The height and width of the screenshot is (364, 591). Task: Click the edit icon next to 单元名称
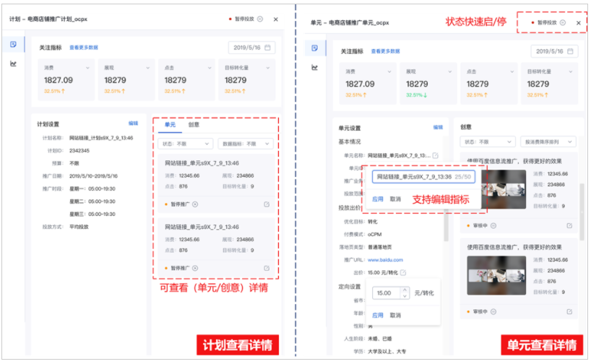[436, 155]
